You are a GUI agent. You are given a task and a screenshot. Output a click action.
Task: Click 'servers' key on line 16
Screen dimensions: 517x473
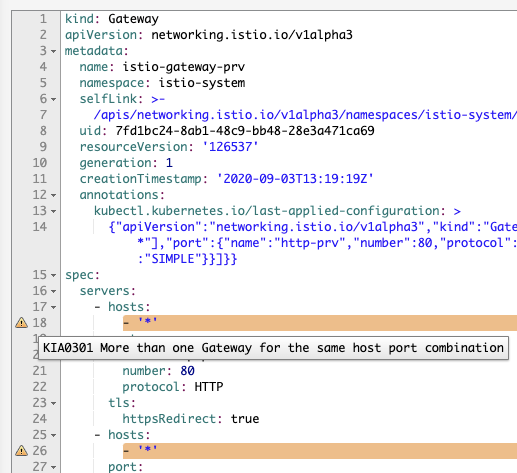click(105, 291)
